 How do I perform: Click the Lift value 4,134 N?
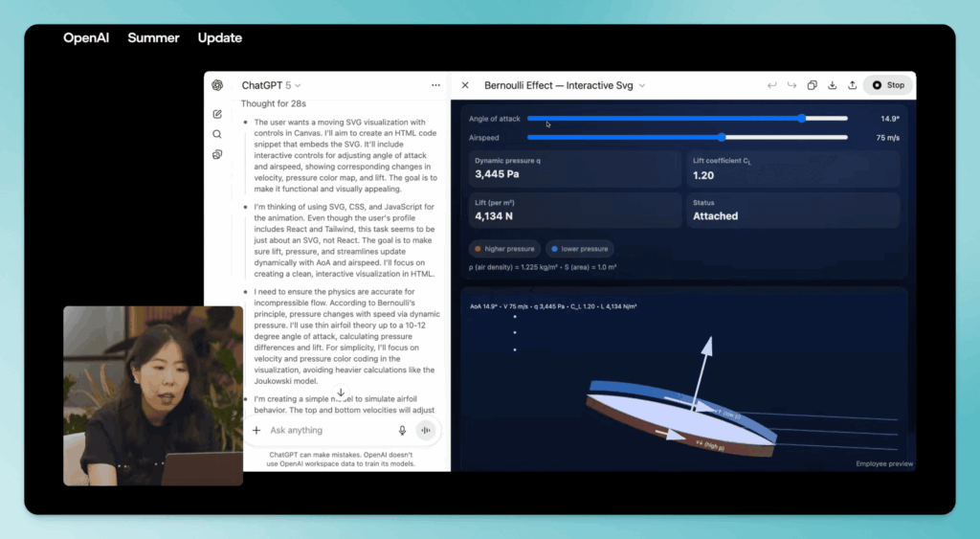click(494, 216)
